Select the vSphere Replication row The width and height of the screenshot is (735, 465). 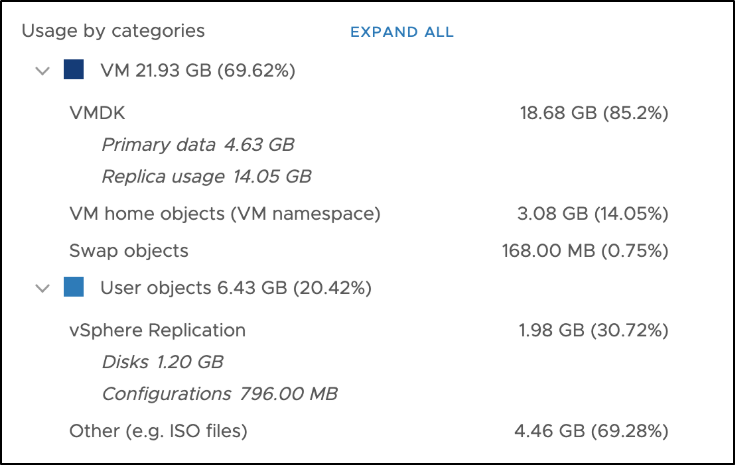157,330
